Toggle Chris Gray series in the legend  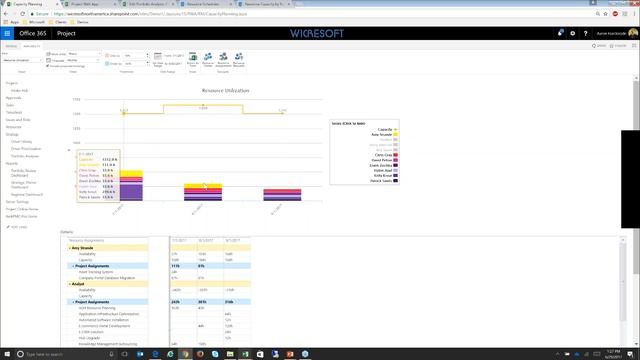click(386, 155)
